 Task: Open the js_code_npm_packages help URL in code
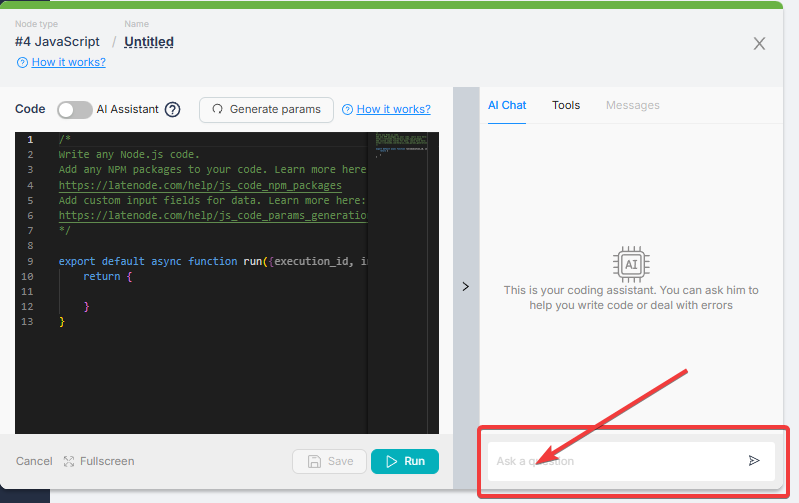coord(200,185)
